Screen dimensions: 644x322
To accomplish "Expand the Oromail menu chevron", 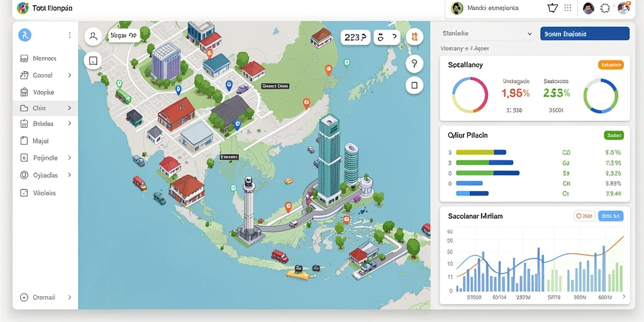I will (x=69, y=297).
